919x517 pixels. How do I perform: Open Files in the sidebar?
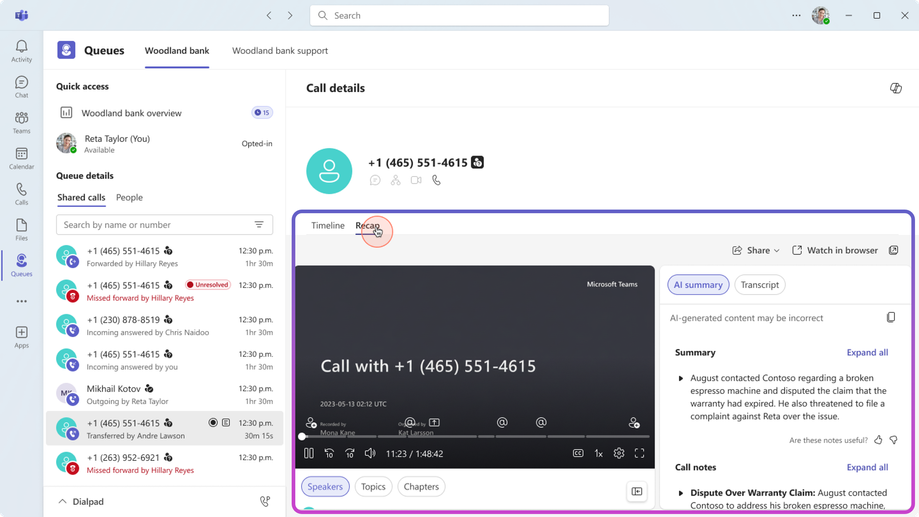22,230
